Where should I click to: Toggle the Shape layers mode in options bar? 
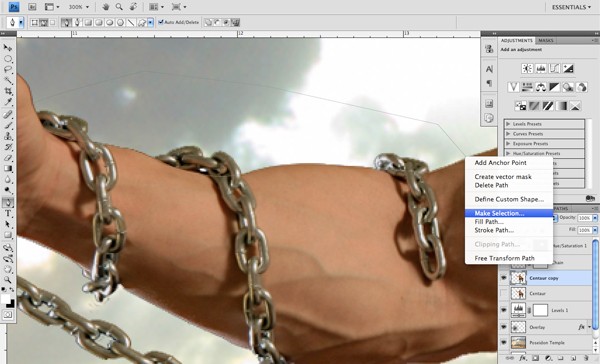coord(35,23)
